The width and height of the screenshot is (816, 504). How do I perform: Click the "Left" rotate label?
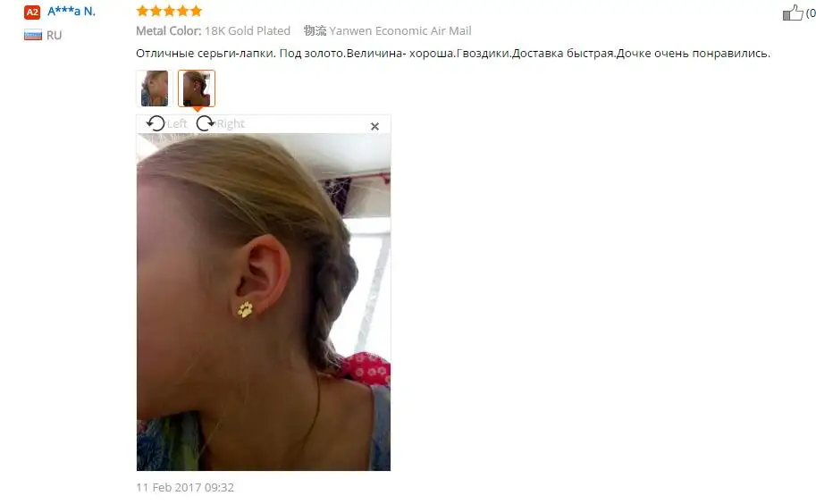click(177, 124)
